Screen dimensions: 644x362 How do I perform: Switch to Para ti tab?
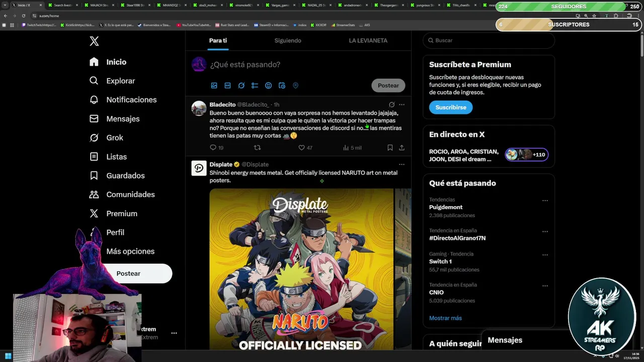[x=218, y=40]
